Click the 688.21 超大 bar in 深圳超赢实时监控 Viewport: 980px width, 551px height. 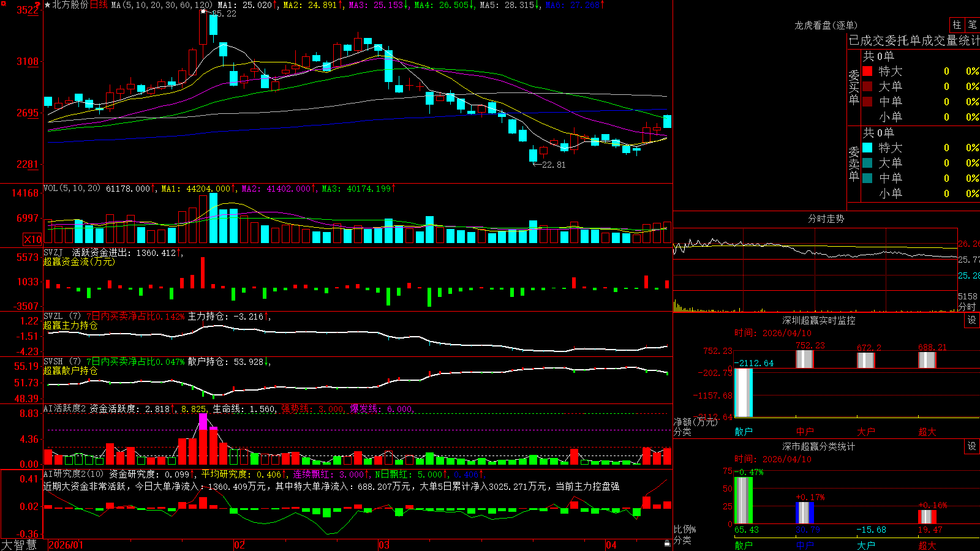927,360
